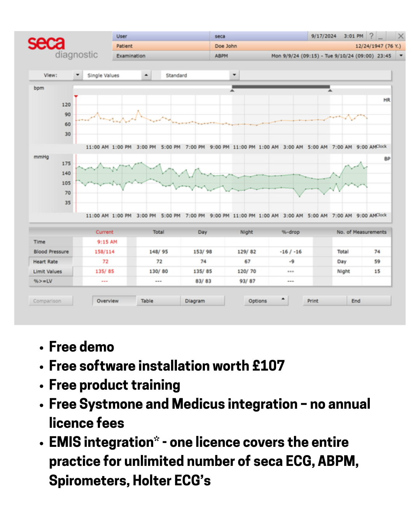
Task: Click the No. of Measurements header
Action: pos(362,232)
